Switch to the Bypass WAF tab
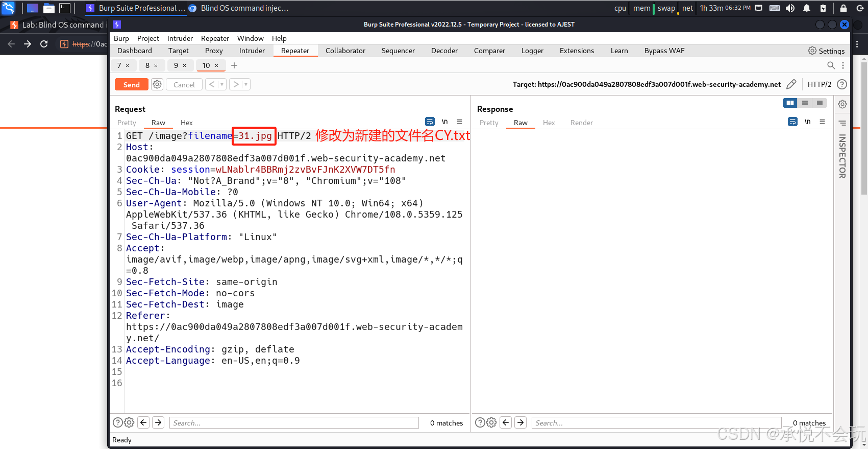The image size is (868, 449). 664,51
